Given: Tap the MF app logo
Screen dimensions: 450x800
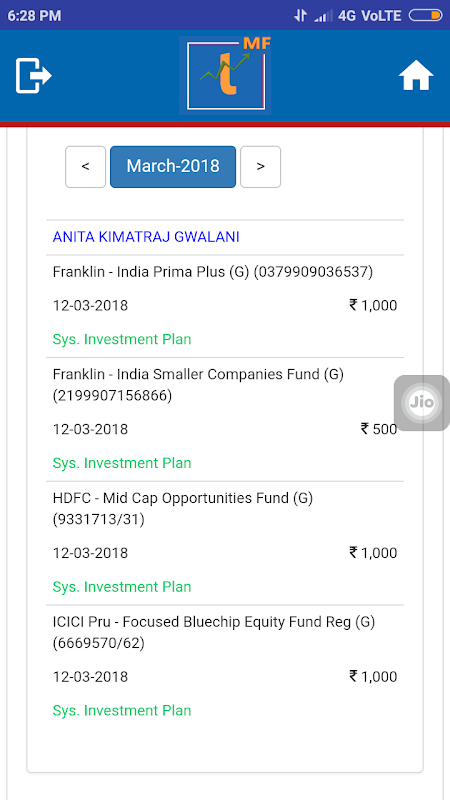Looking at the screenshot, I should (x=225, y=76).
